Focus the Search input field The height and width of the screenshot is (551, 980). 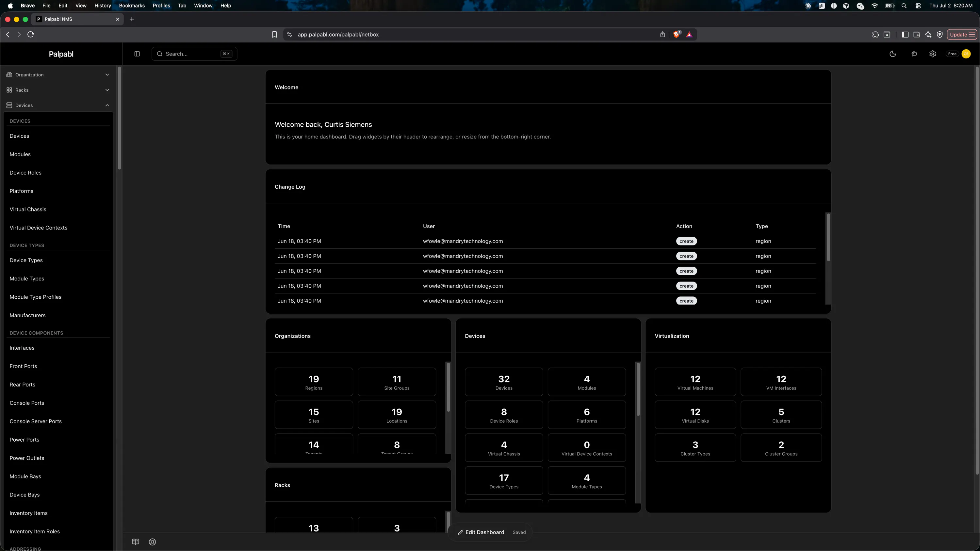[x=194, y=54]
